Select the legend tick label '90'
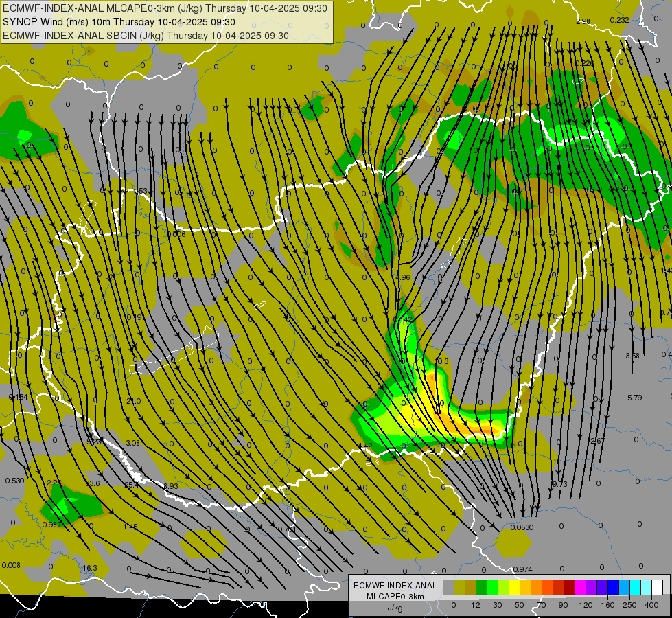The width and height of the screenshot is (672, 618). point(563,605)
